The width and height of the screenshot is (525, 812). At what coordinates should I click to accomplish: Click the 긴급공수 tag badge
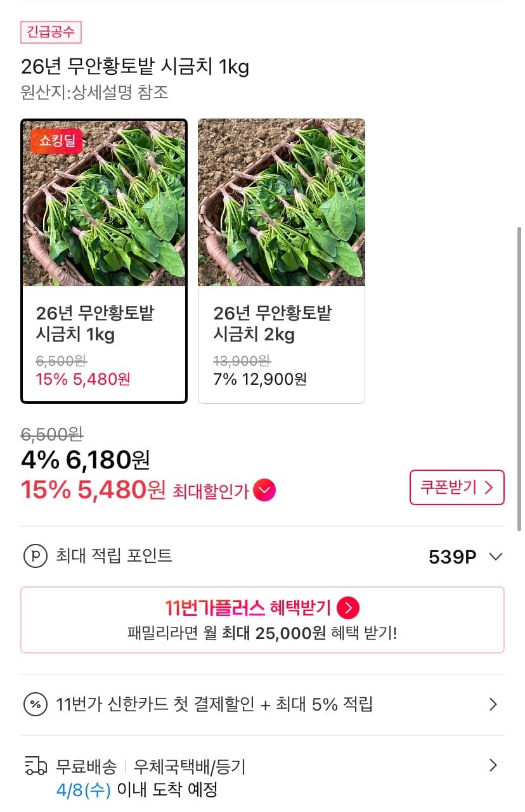51,32
